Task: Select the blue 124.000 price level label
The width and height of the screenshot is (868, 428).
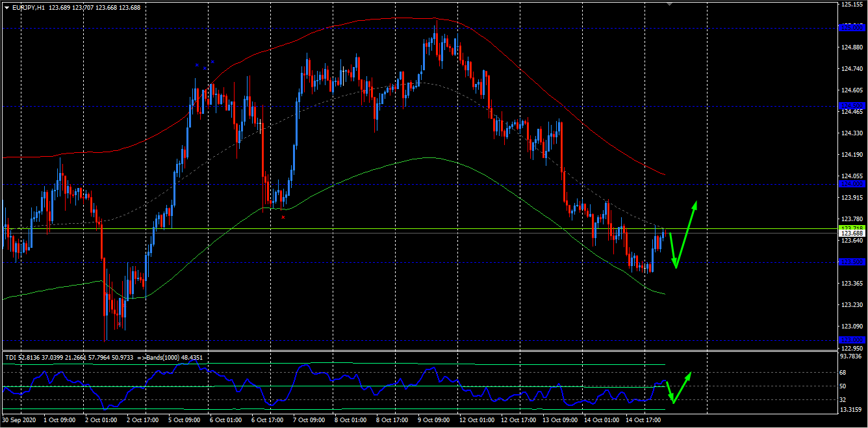Action: [x=852, y=184]
